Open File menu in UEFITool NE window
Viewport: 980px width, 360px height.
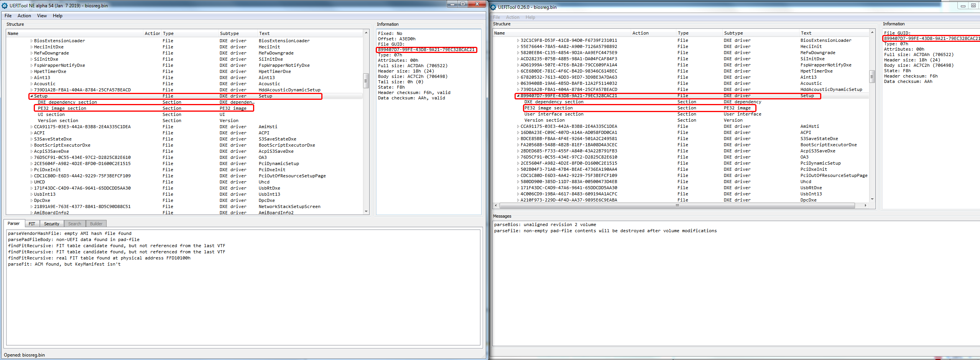8,16
